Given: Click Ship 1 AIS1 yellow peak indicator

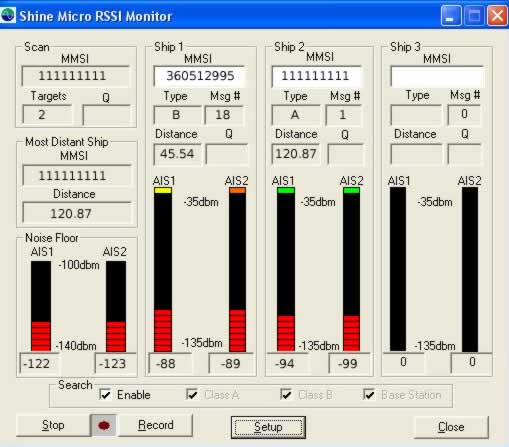Looking at the screenshot, I should click(163, 190).
